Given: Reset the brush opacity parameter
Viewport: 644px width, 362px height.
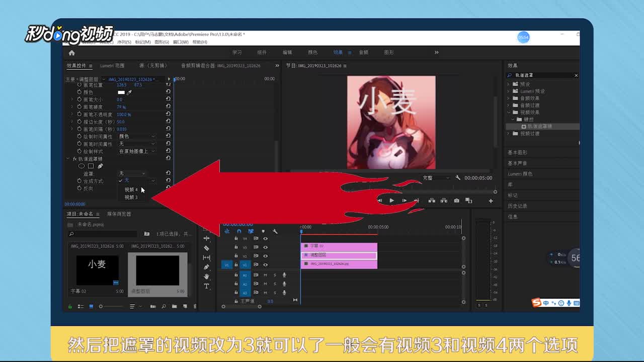Looking at the screenshot, I should [x=168, y=114].
